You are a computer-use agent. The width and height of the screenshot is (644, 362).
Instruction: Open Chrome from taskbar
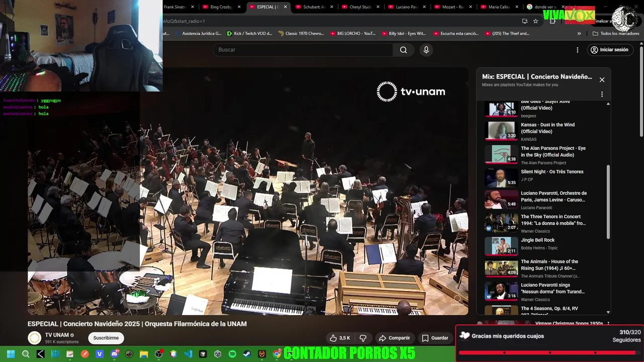[x=277, y=354]
